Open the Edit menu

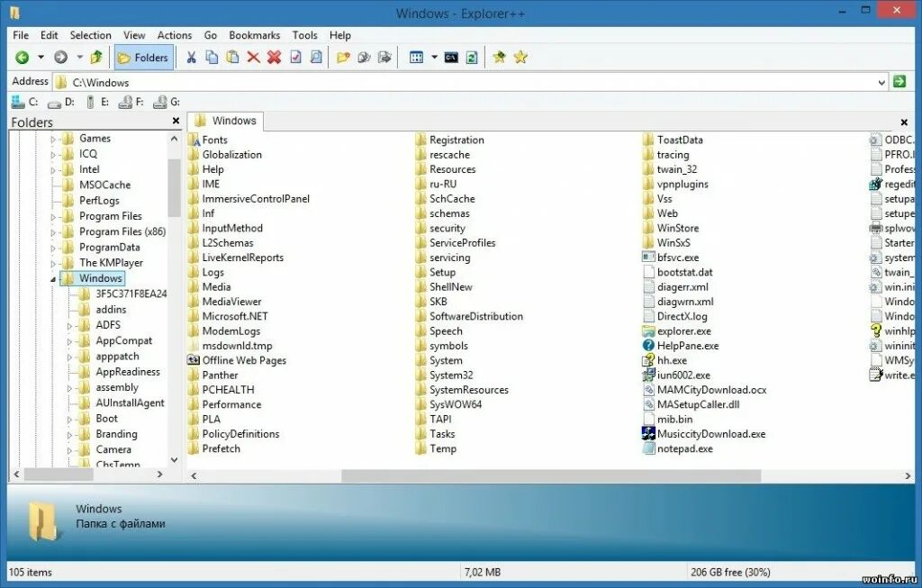point(49,35)
